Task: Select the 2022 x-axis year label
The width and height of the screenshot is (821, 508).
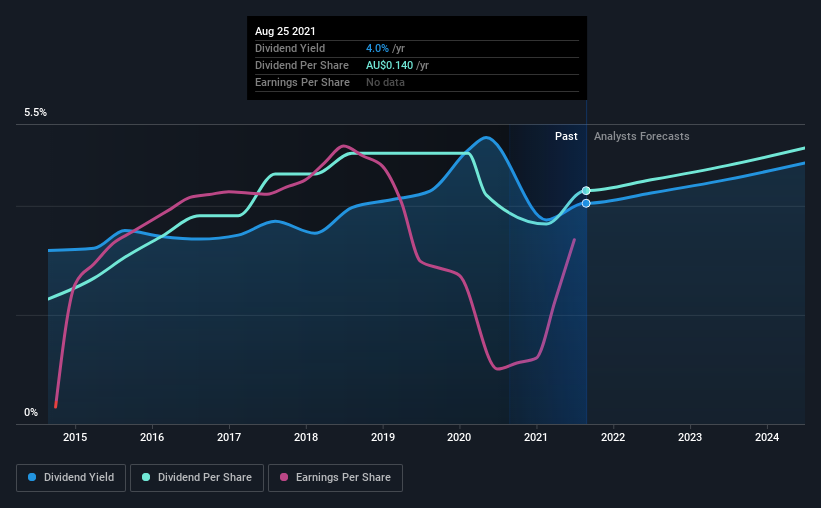Action: [613, 437]
